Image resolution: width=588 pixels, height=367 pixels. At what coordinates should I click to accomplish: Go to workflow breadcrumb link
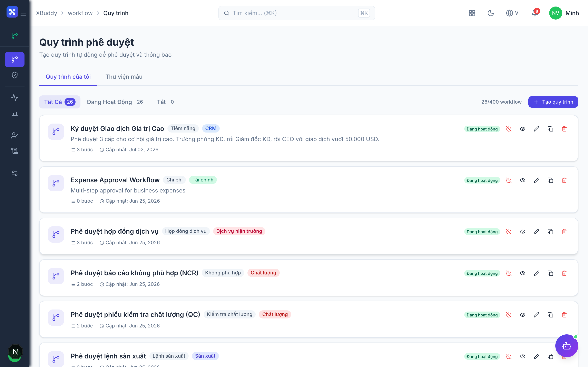(x=80, y=13)
